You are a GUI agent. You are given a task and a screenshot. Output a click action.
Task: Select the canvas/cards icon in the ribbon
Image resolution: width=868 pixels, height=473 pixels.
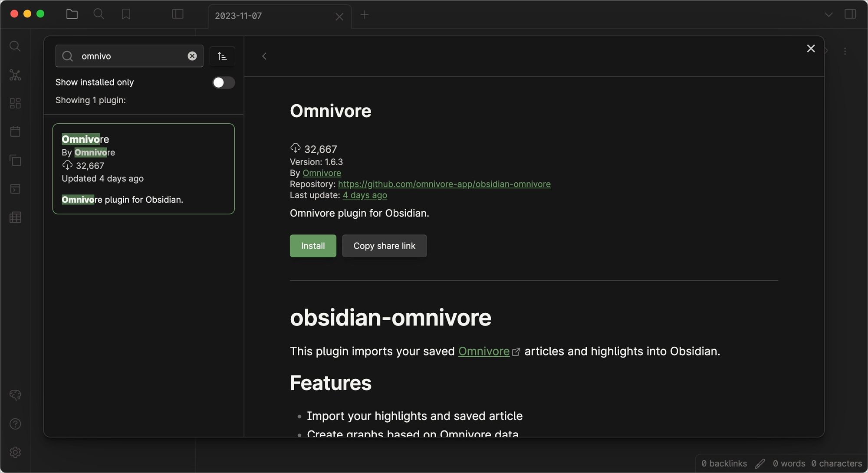point(15,103)
